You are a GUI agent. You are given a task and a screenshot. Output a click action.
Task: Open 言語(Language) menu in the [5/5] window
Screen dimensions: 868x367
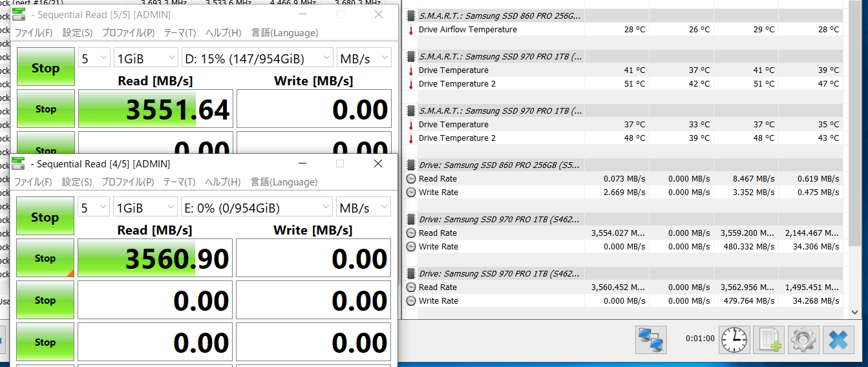[x=284, y=33]
